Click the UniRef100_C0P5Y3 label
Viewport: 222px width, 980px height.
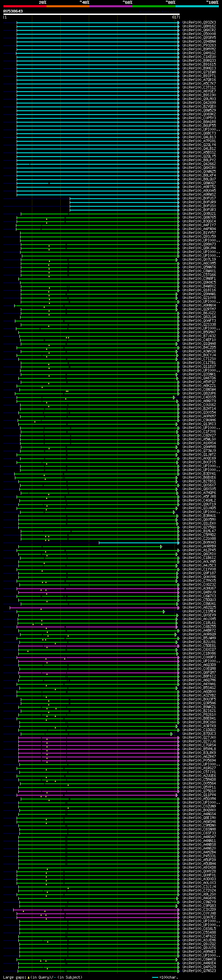(199, 118)
